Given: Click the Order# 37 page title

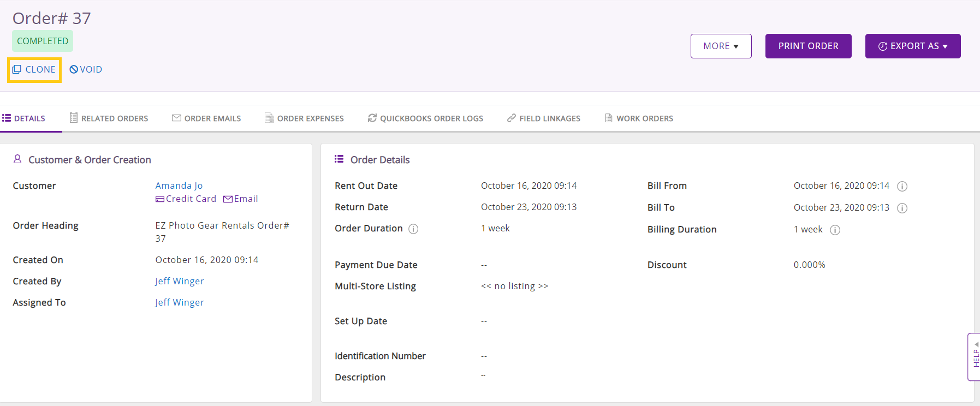Looking at the screenshot, I should [52, 18].
